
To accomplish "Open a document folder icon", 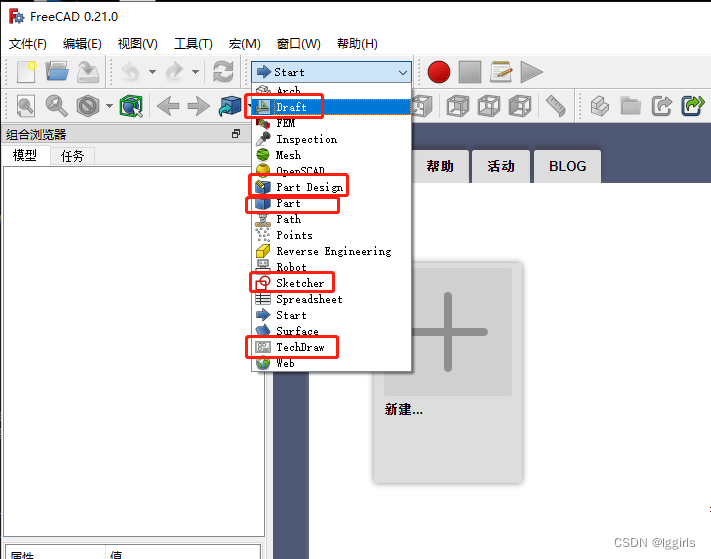I will [x=57, y=72].
